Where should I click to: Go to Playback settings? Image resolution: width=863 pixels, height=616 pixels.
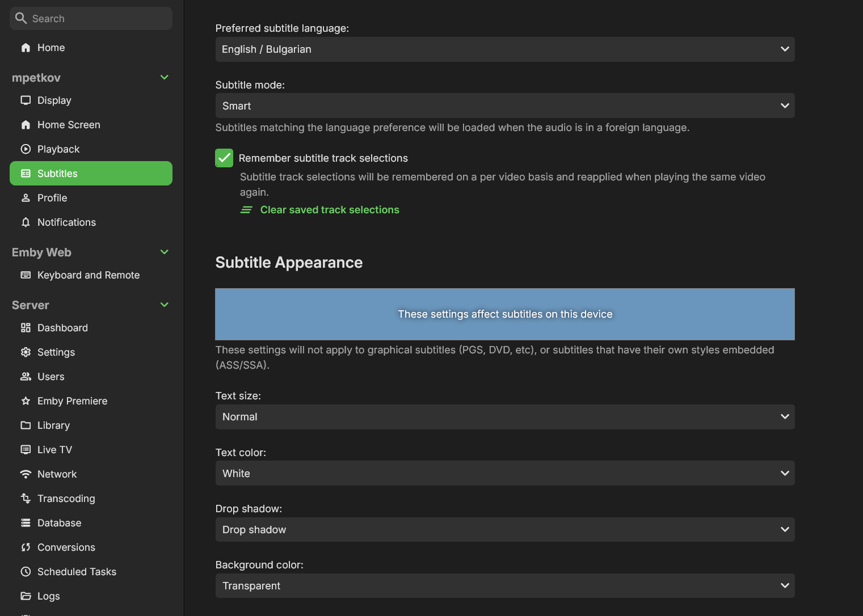click(x=58, y=149)
